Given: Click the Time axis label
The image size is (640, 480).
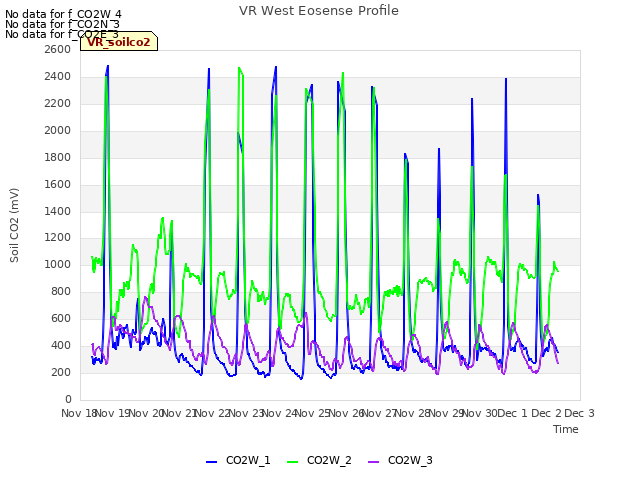Looking at the screenshot, I should 566,429.
